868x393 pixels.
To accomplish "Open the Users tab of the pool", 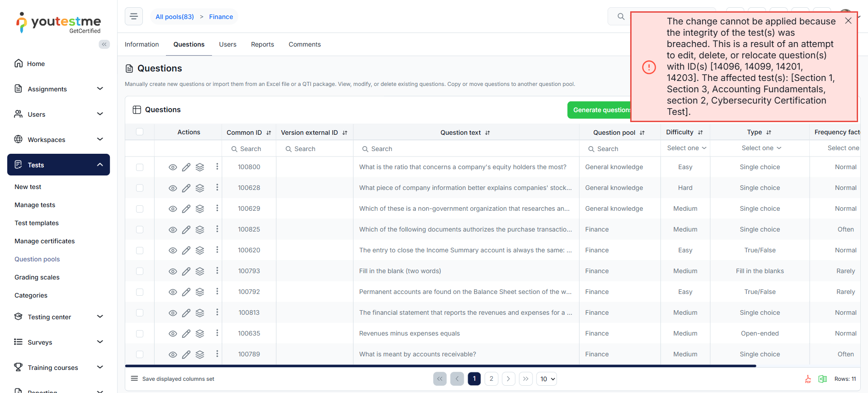I will coord(227,44).
